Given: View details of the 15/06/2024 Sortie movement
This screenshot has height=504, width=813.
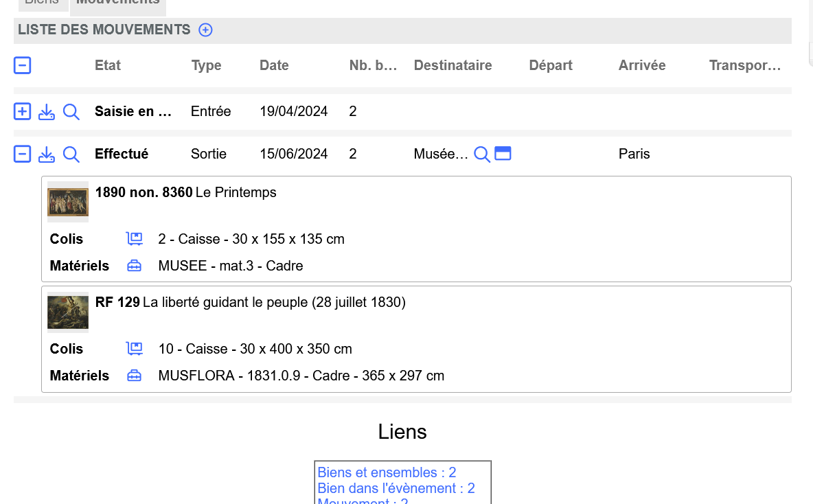Looking at the screenshot, I should (71, 154).
